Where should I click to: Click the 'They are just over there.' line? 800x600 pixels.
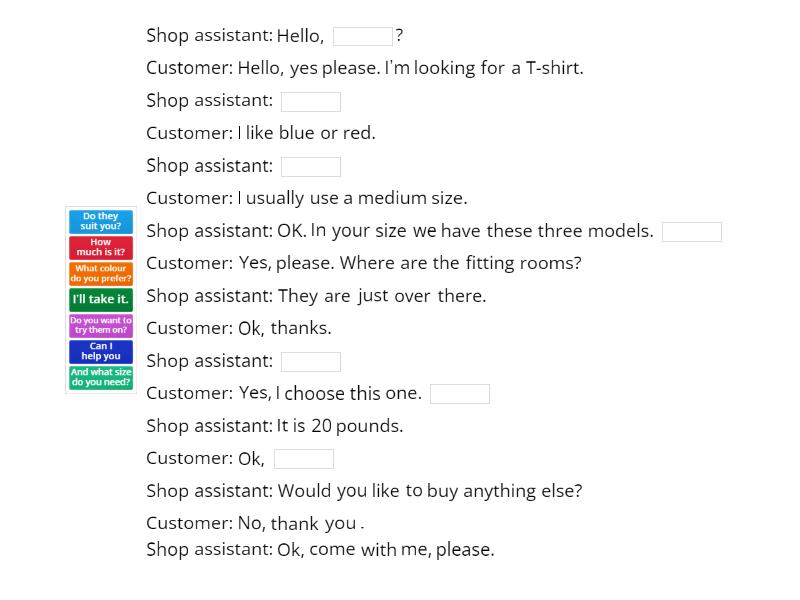coord(382,296)
